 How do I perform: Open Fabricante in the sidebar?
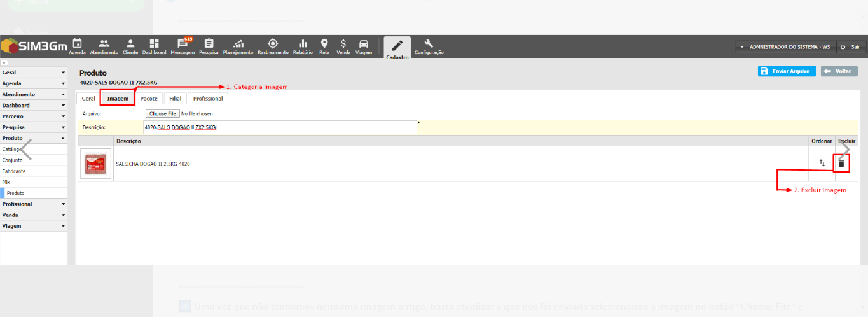34,171
